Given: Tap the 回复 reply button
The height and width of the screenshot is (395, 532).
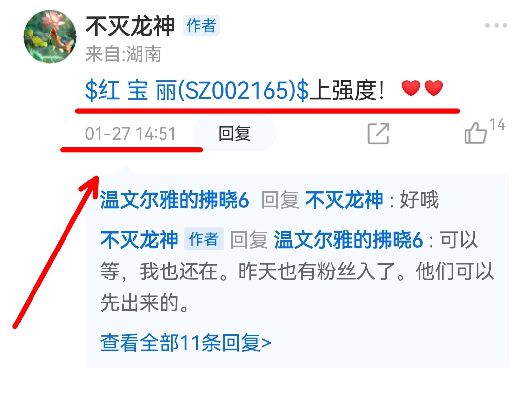Looking at the screenshot, I should (x=234, y=133).
